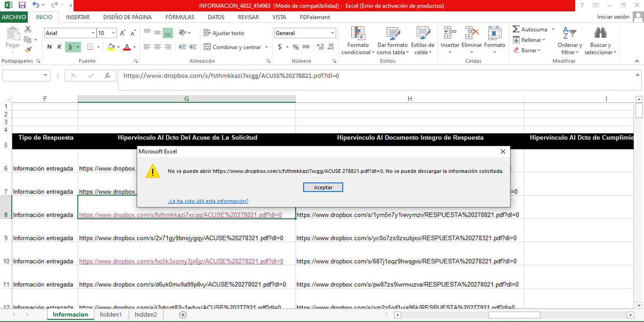Add new sheet plus button
The image size is (644, 322).
coord(183,314)
